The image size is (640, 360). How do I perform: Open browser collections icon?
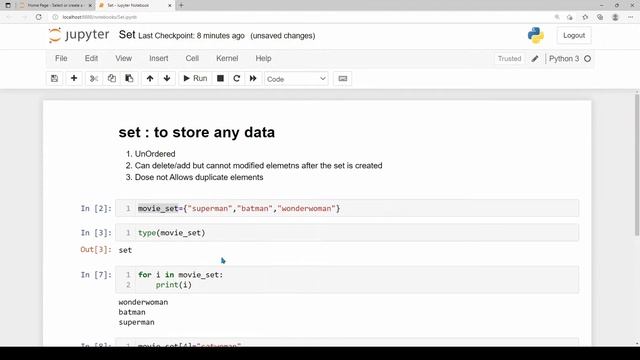coord(600,17)
